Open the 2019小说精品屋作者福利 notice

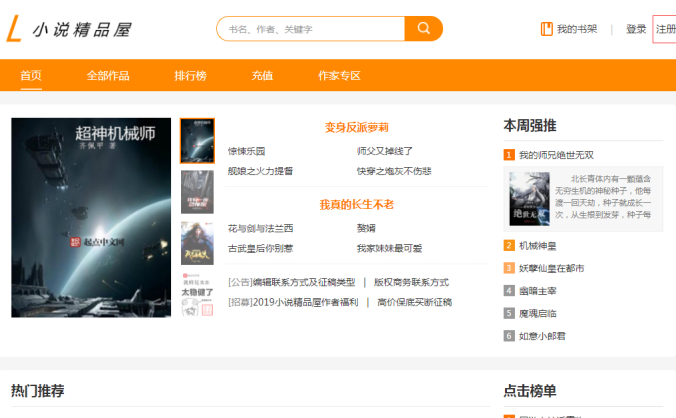[x=305, y=302]
